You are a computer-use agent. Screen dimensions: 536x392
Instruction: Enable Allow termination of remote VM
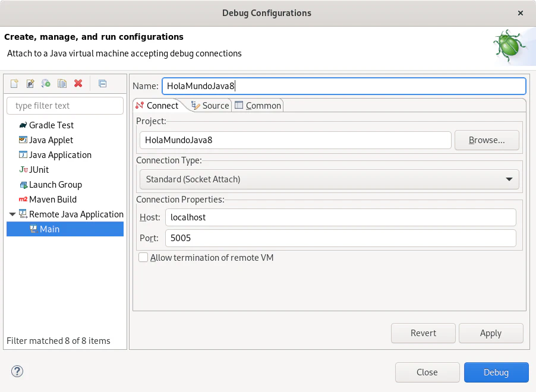(143, 258)
